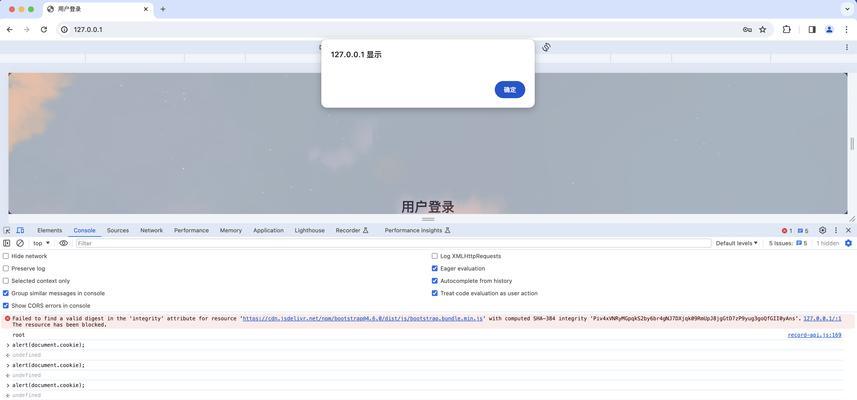Open the profile avatar menu
Screen dimensions: 857x400
[x=829, y=30]
